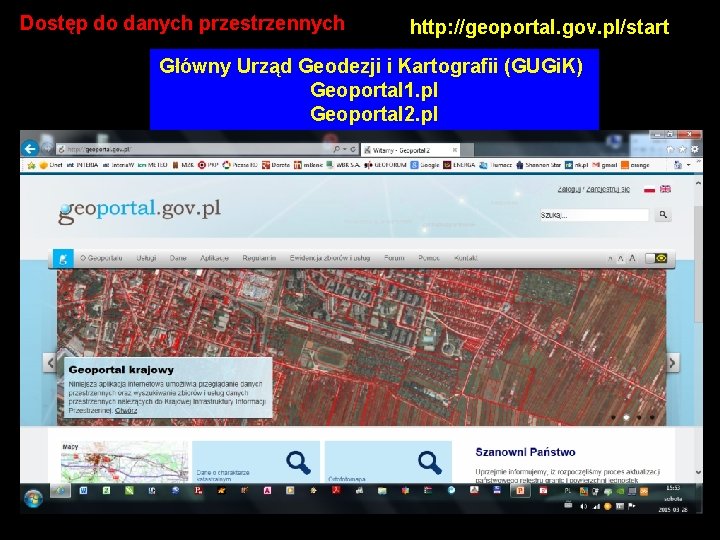
Task: Open the PKP bookmark
Action: coord(208,165)
